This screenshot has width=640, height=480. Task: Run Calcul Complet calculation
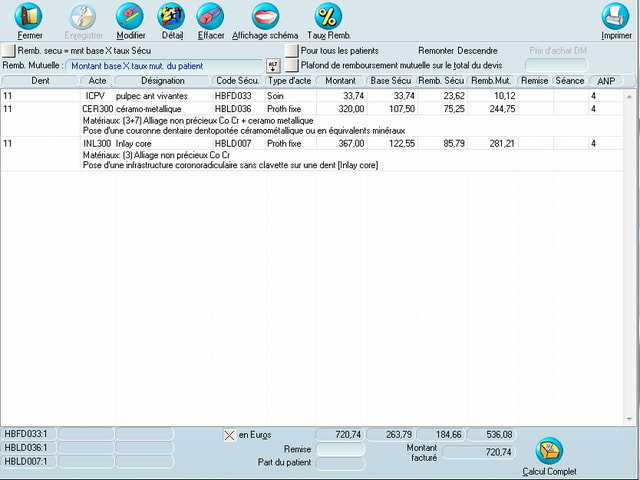click(x=549, y=451)
